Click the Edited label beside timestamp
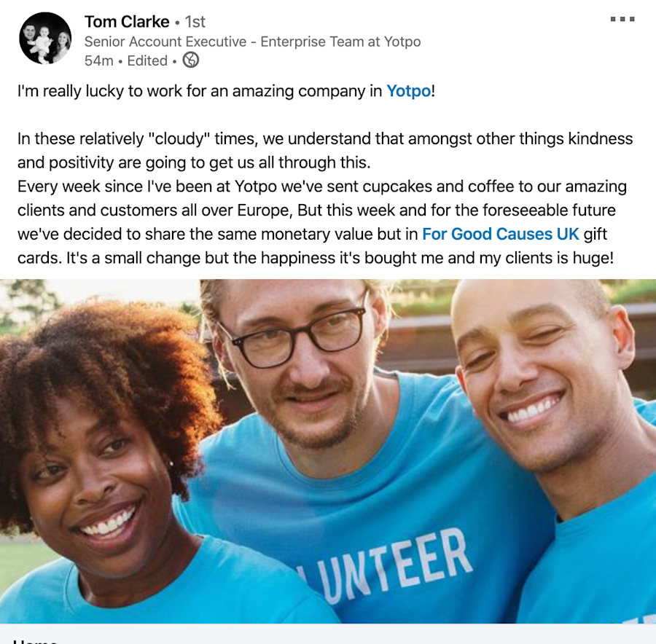656x644 pixels. [147, 60]
